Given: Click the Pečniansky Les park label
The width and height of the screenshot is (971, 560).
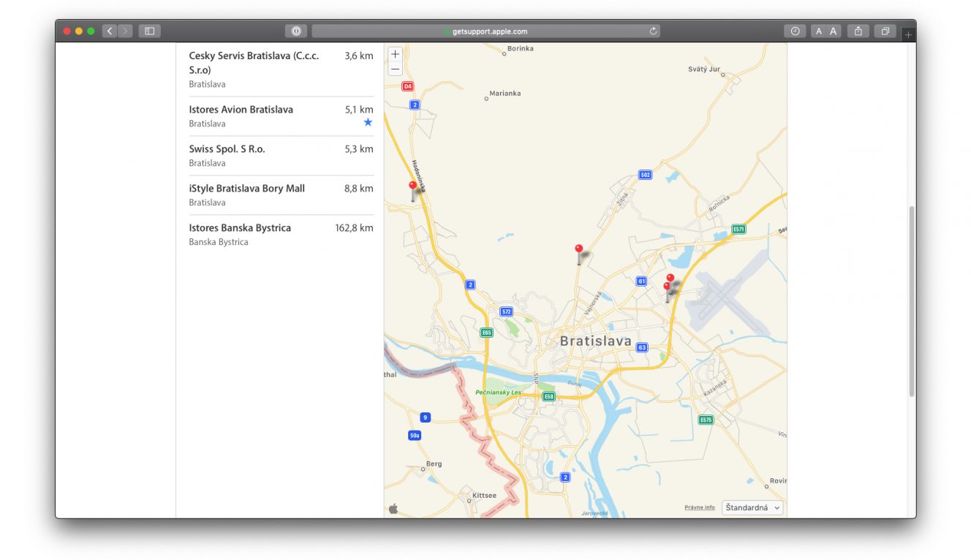Looking at the screenshot, I should (499, 393).
